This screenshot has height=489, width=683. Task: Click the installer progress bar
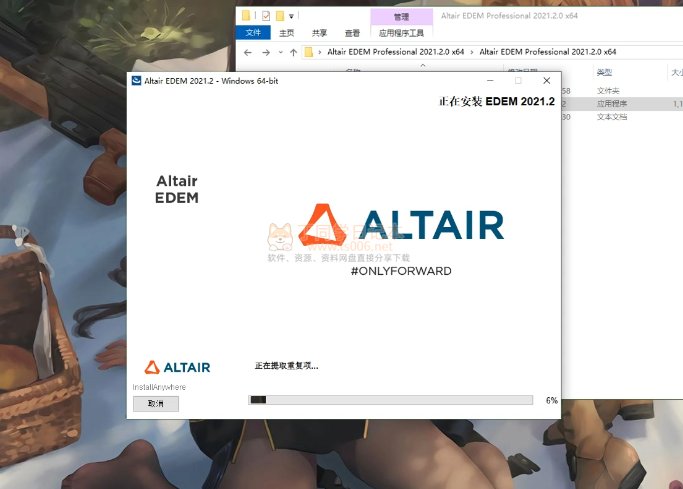coord(390,400)
